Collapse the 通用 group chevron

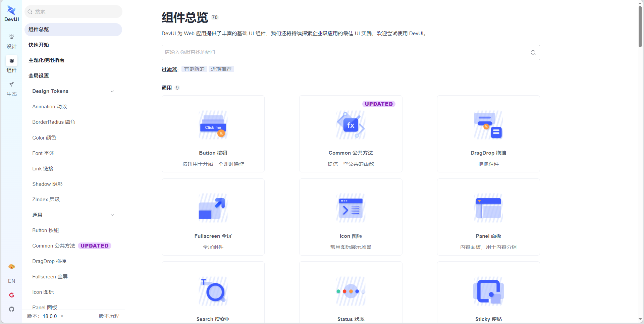click(112, 215)
